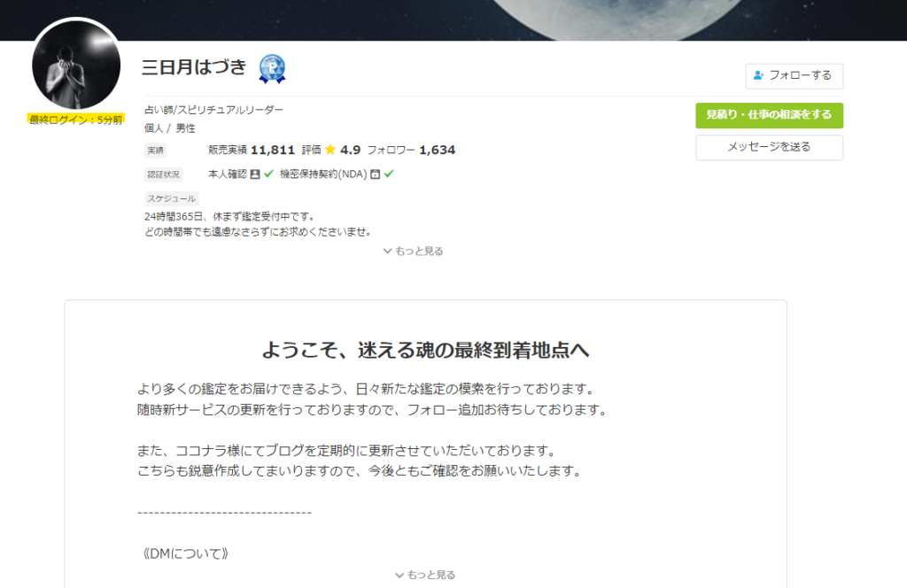The height and width of the screenshot is (588, 907).
Task: Click the green checkmark beside NDA
Action: [x=389, y=174]
